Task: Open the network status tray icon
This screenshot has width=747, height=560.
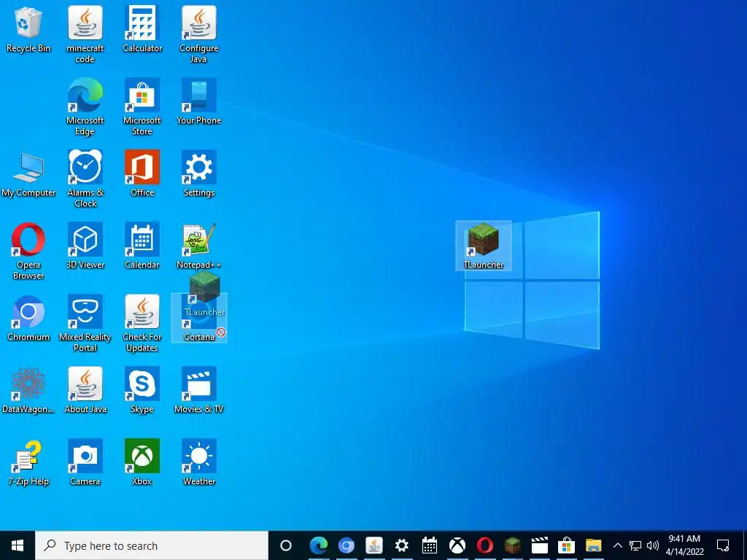Action: (x=635, y=545)
